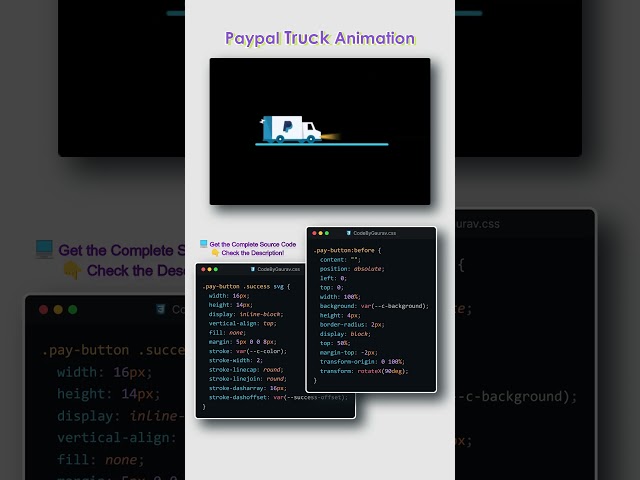The height and width of the screenshot is (480, 640).
Task: Click the small pointing hand emoji beside 'Check the Description!'
Action: pyautogui.click(x=215, y=253)
